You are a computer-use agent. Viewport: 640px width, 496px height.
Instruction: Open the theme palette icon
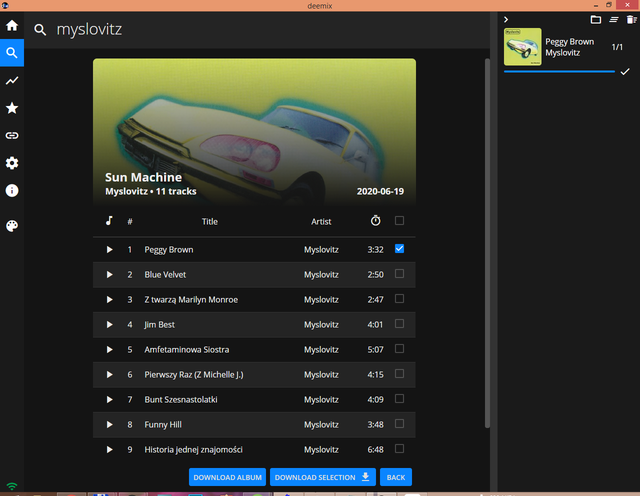pos(12,226)
